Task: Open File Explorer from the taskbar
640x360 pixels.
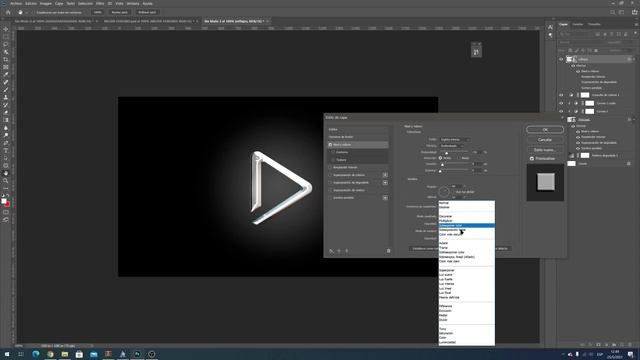Action: [64, 354]
